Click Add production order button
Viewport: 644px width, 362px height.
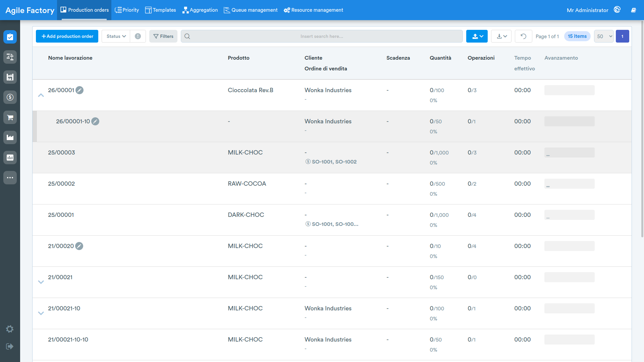click(67, 36)
